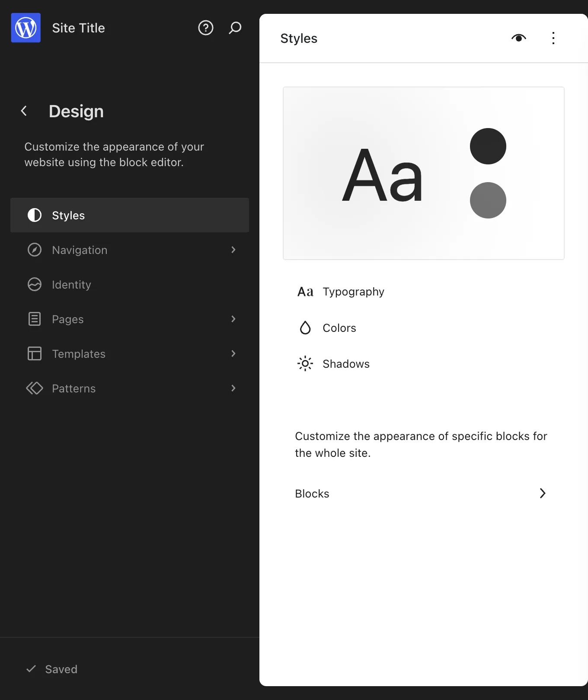588x700 pixels.
Task: Open the Colors settings
Action: click(x=424, y=328)
